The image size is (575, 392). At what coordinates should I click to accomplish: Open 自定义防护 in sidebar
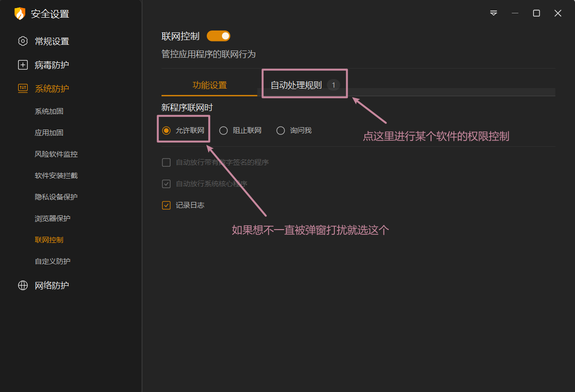point(52,261)
